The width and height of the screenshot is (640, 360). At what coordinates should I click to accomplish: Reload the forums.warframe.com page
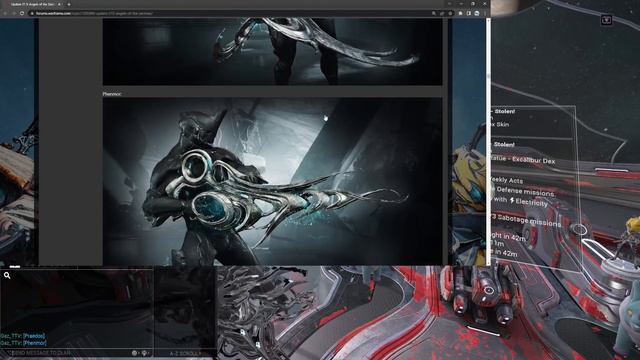(x=22, y=13)
